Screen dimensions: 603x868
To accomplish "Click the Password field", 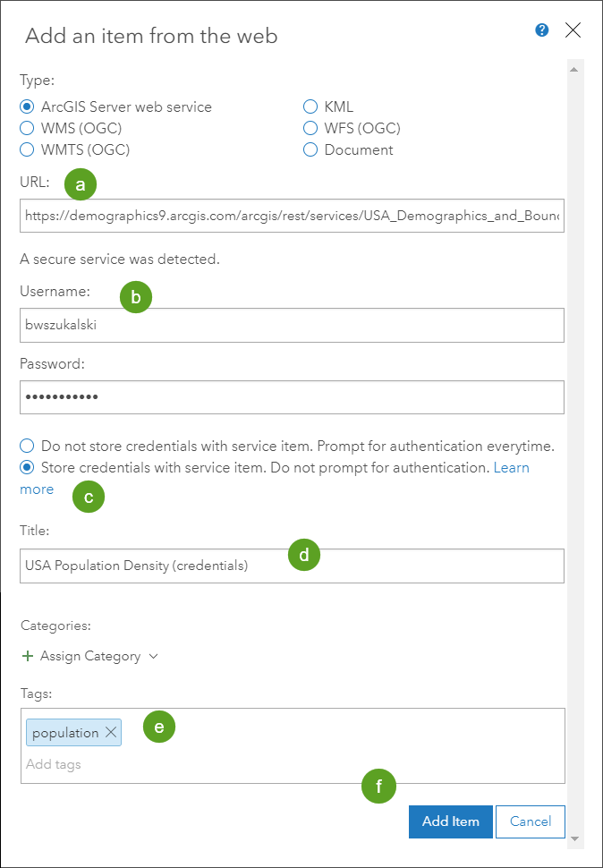I will [292, 397].
